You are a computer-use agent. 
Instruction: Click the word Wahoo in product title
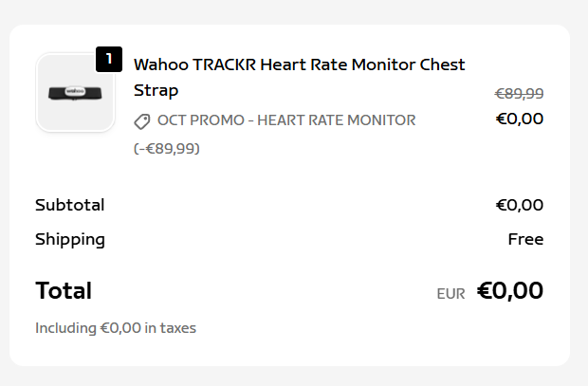159,64
